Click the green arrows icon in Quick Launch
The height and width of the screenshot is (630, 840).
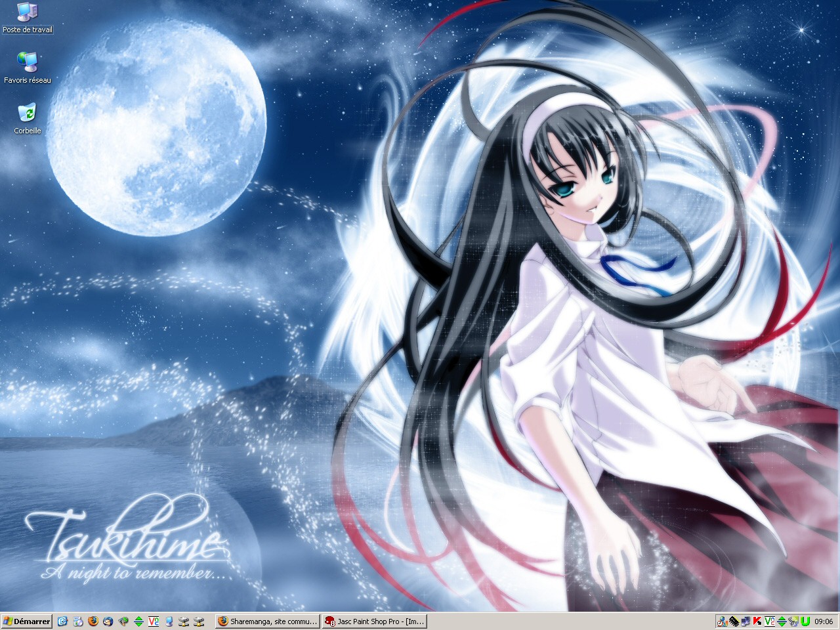click(x=138, y=621)
